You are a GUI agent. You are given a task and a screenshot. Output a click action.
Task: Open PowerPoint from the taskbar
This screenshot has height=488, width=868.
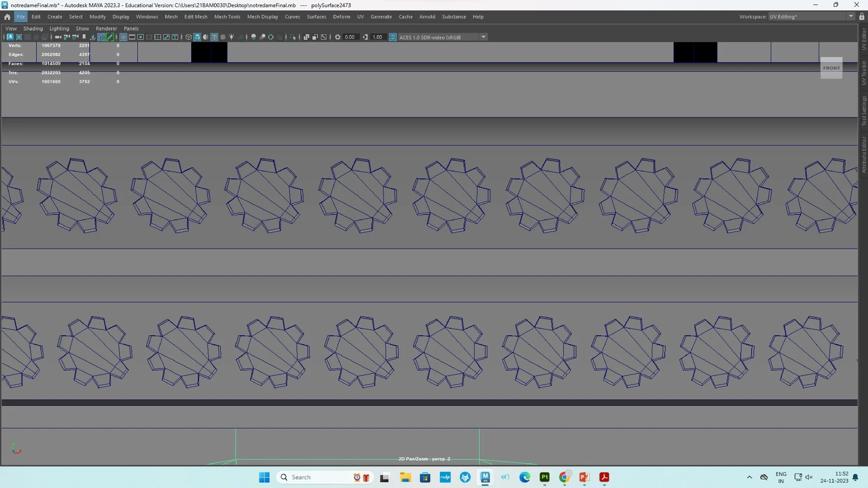585,477
